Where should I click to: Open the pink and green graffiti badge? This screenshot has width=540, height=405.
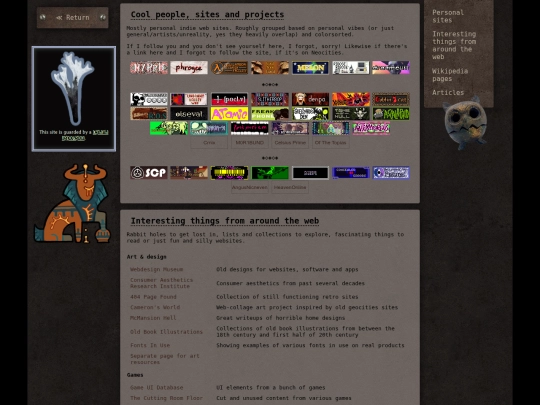click(x=371, y=128)
